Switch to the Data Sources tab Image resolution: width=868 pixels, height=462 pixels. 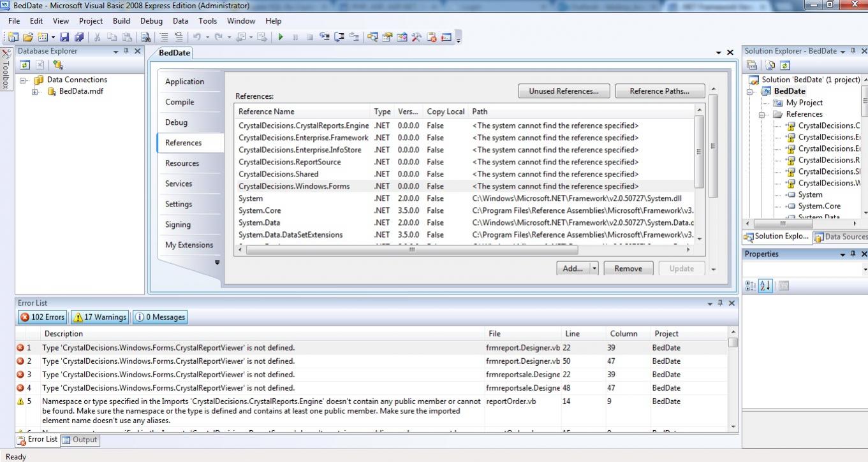pos(840,236)
